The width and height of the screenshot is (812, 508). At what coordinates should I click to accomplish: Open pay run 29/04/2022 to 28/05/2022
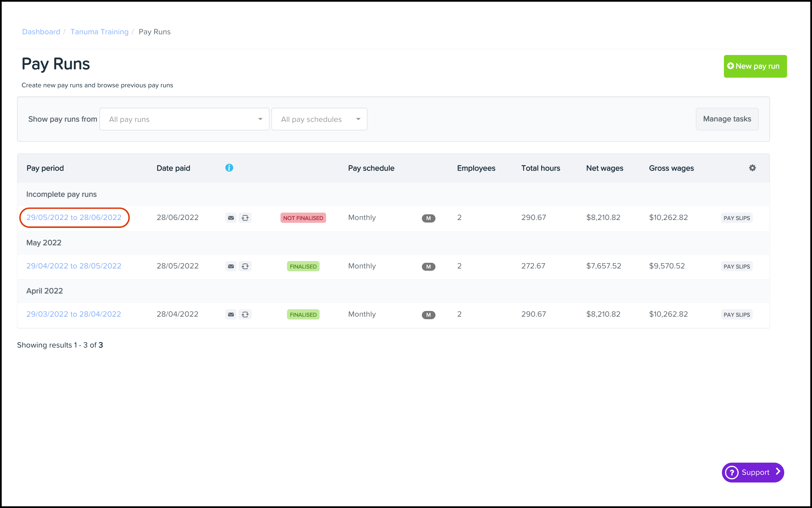[x=74, y=266]
